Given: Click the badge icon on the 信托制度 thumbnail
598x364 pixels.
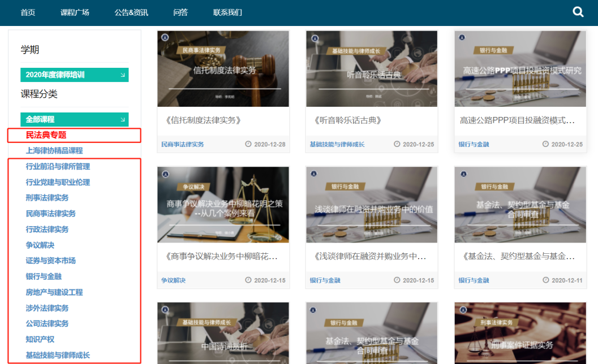Looking at the screenshot, I should (x=165, y=37).
